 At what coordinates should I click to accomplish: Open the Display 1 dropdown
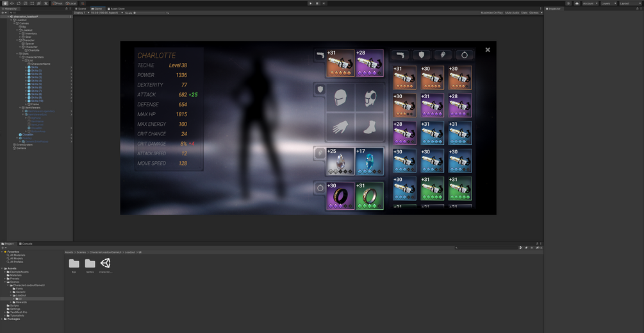point(81,13)
